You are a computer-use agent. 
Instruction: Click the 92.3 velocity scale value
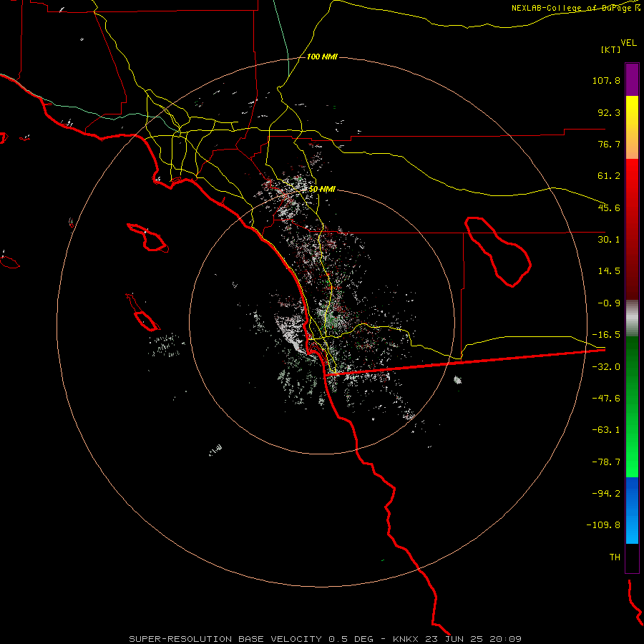[609, 112]
